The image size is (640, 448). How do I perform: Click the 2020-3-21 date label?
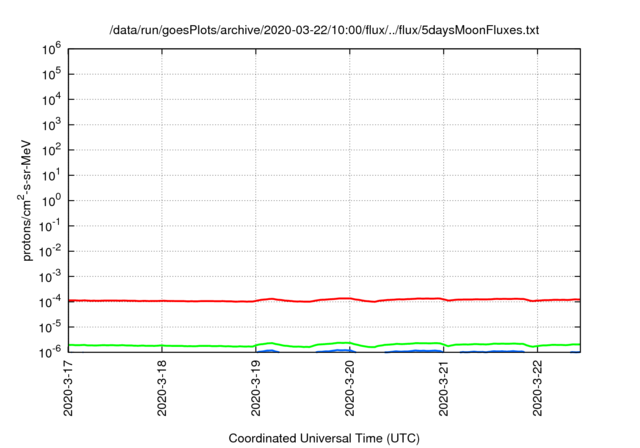444,388
